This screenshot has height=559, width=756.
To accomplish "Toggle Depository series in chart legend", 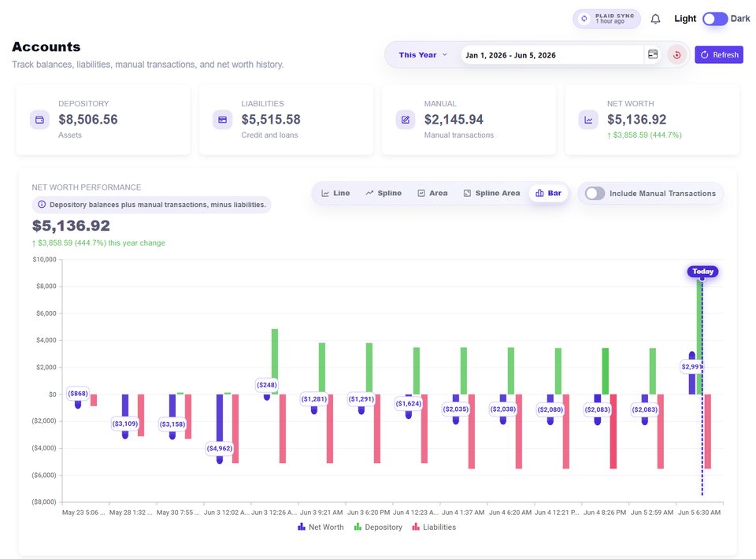I will tap(378, 528).
